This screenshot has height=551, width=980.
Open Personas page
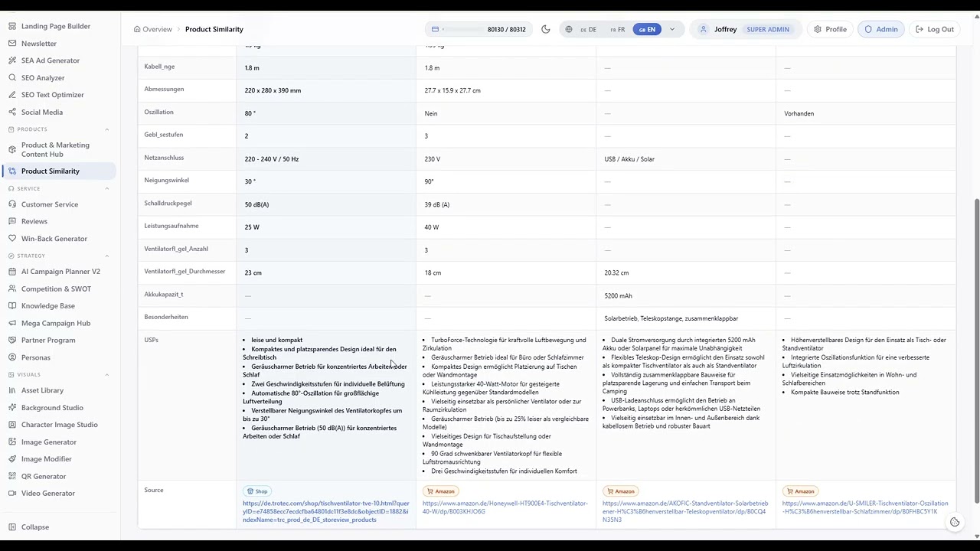36,357
